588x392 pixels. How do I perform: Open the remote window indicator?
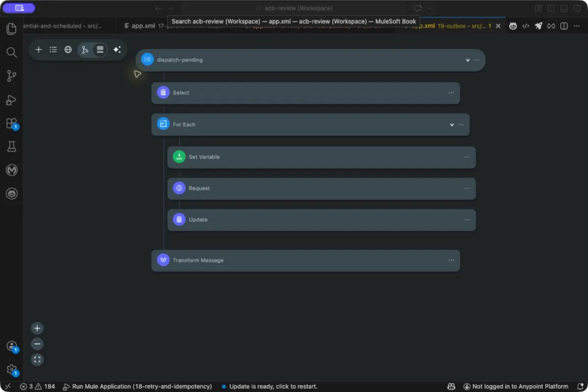point(8,386)
